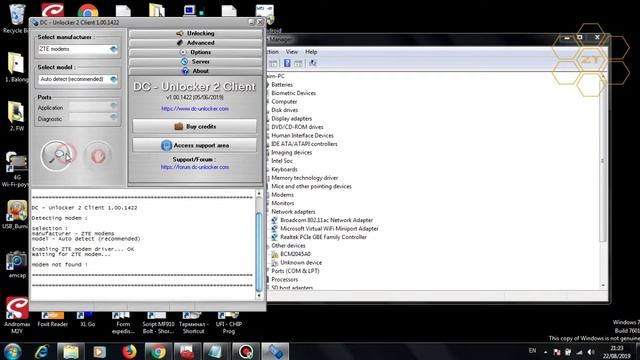Open the Select model dropdown showing Auto detect

click(x=78, y=79)
